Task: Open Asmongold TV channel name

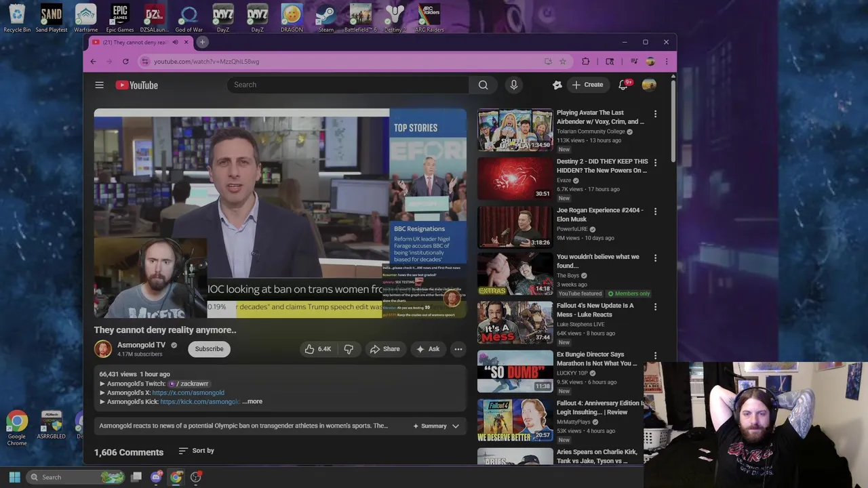Action: (141, 345)
